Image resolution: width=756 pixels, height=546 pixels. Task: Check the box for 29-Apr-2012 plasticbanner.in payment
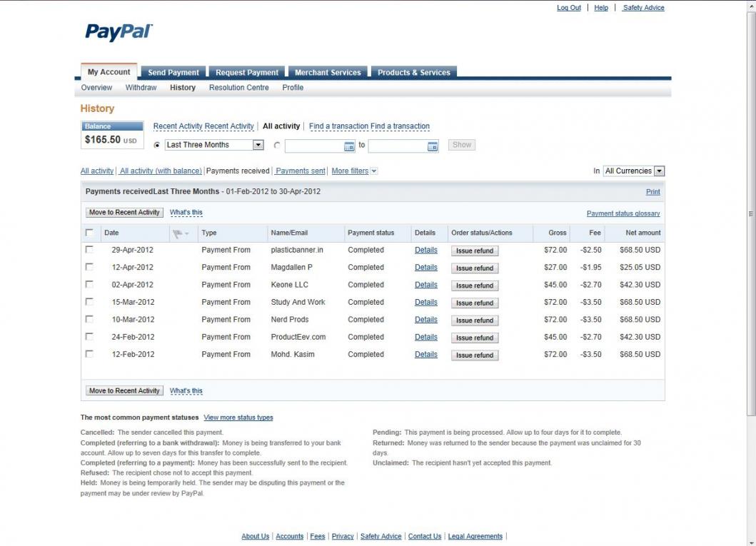click(89, 250)
